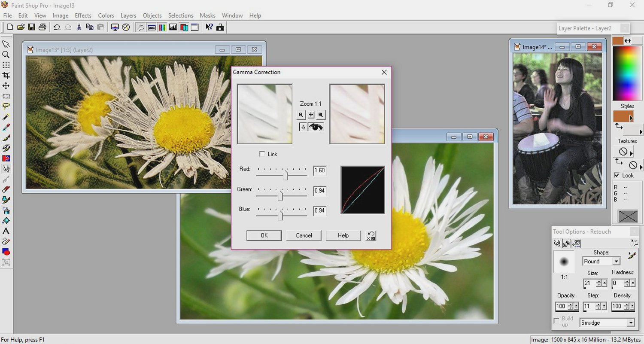This screenshot has height=344, width=644.
Task: Toggle the Lock checkbox in color palette
Action: click(x=617, y=175)
